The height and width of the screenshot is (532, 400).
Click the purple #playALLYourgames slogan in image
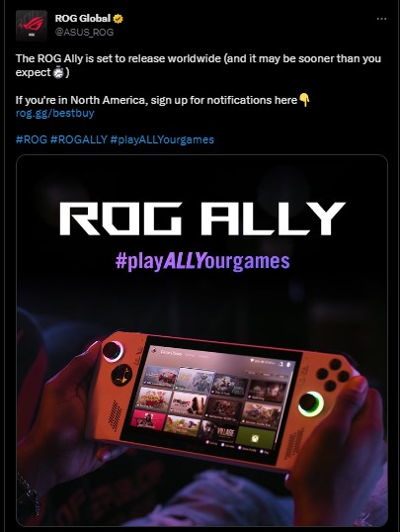tap(202, 262)
